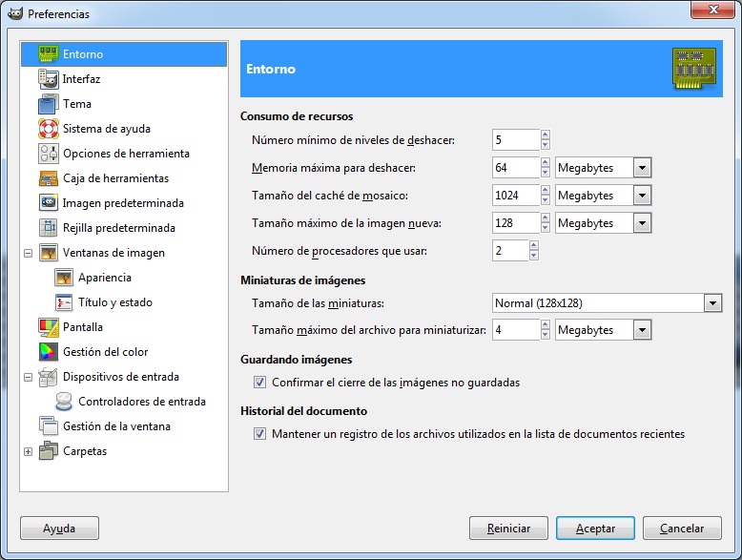The image size is (742, 560).
Task: Select Controladores de entrada category
Action: pyautogui.click(x=142, y=402)
